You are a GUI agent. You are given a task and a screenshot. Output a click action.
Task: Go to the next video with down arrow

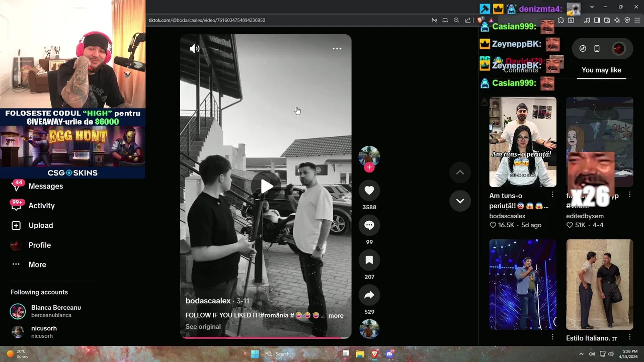[460, 201]
